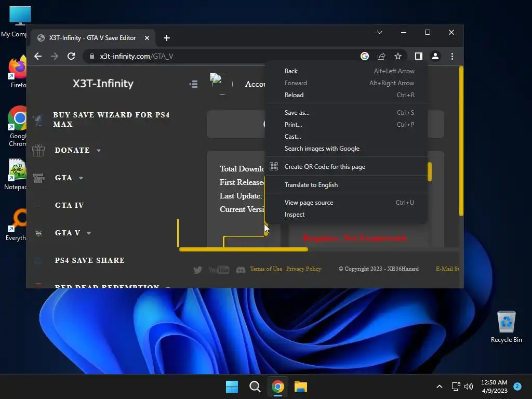The width and height of the screenshot is (532, 399).
Task: Click the padlock site info icon
Action: pos(91,56)
